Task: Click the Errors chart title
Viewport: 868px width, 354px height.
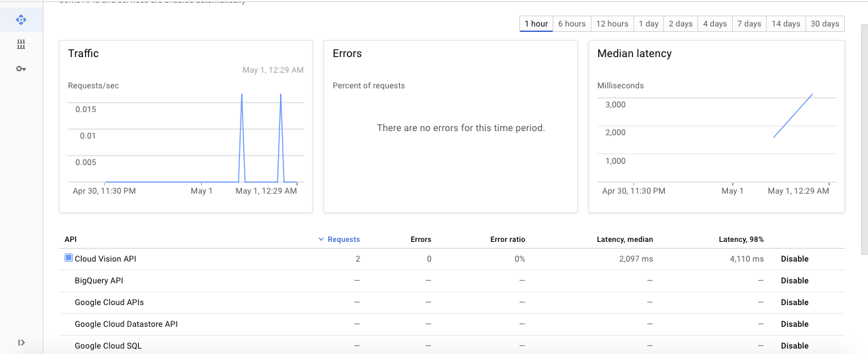Action: coord(347,54)
